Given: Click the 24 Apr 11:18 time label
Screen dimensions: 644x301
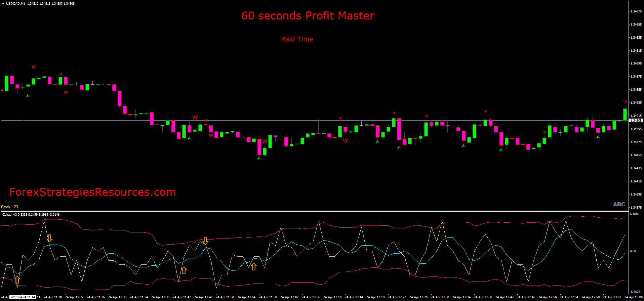Looking at the screenshot, I should 53,297.
